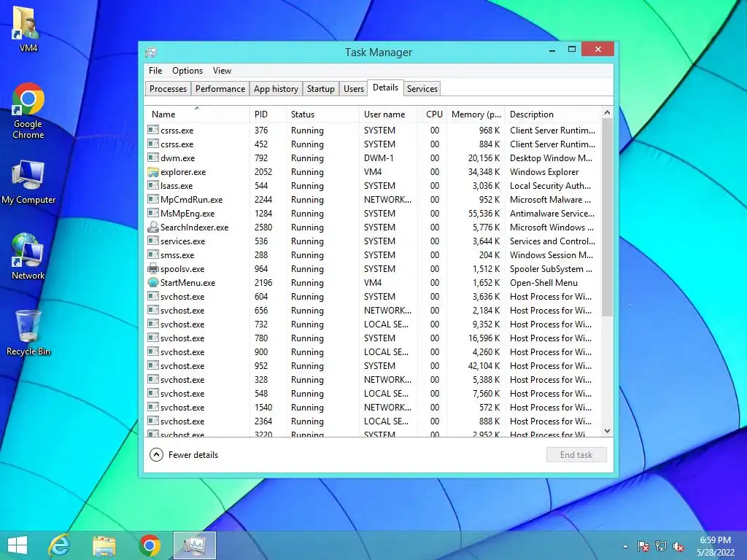
Task: Open the Options menu
Action: (x=187, y=71)
